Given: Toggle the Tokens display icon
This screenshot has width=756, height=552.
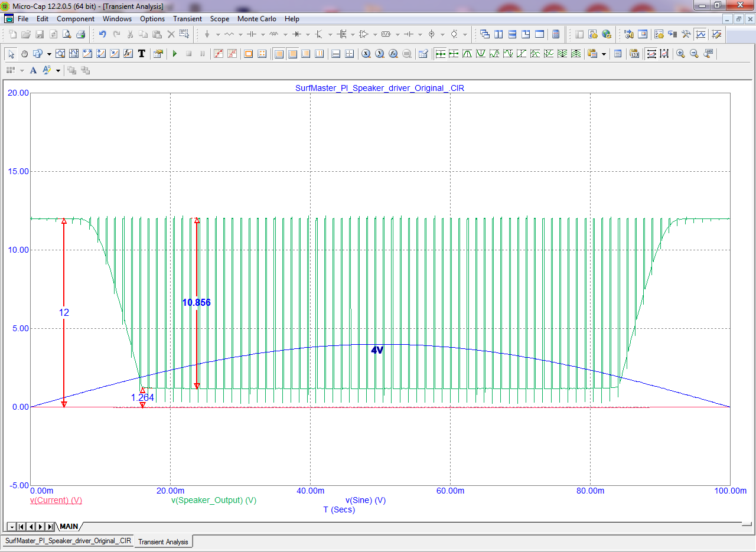Looking at the screenshot, I should tap(232, 54).
